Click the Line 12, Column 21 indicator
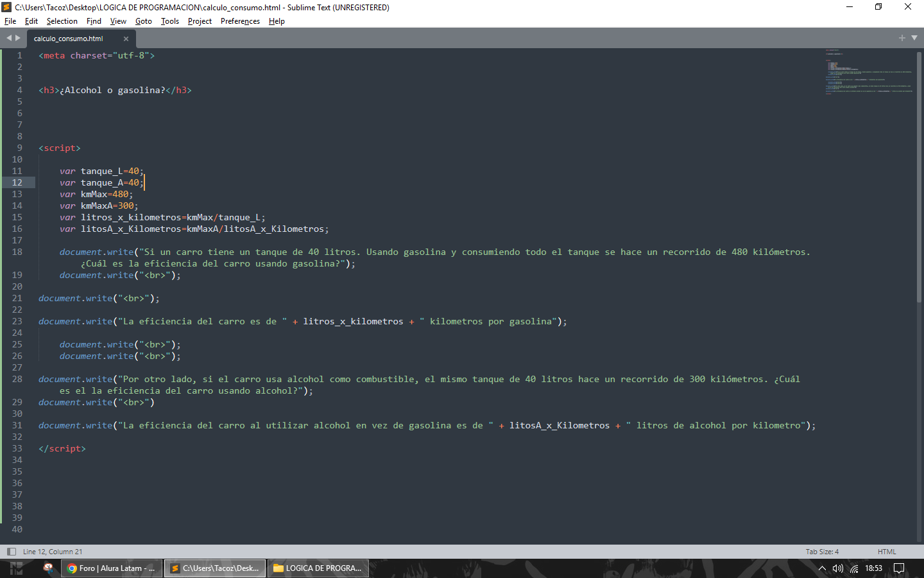 click(x=53, y=552)
